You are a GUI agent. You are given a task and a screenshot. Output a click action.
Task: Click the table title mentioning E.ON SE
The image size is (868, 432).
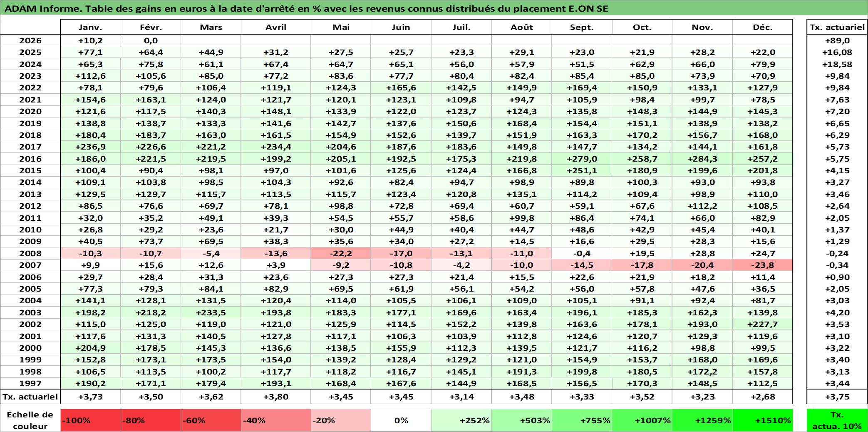click(x=306, y=9)
